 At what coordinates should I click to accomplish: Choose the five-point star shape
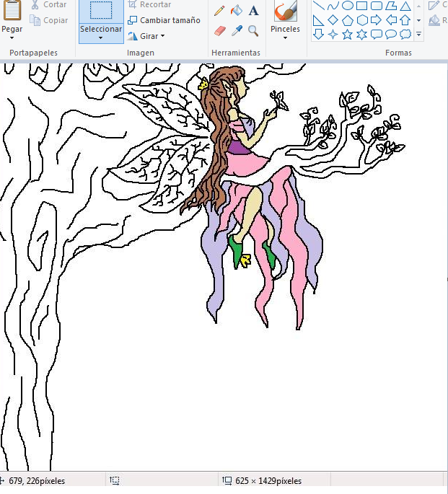348,34
